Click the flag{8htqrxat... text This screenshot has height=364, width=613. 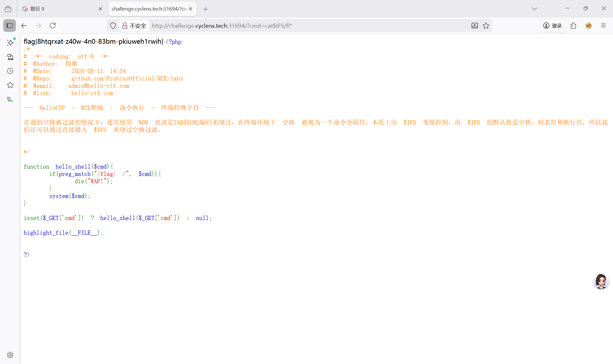[94, 42]
